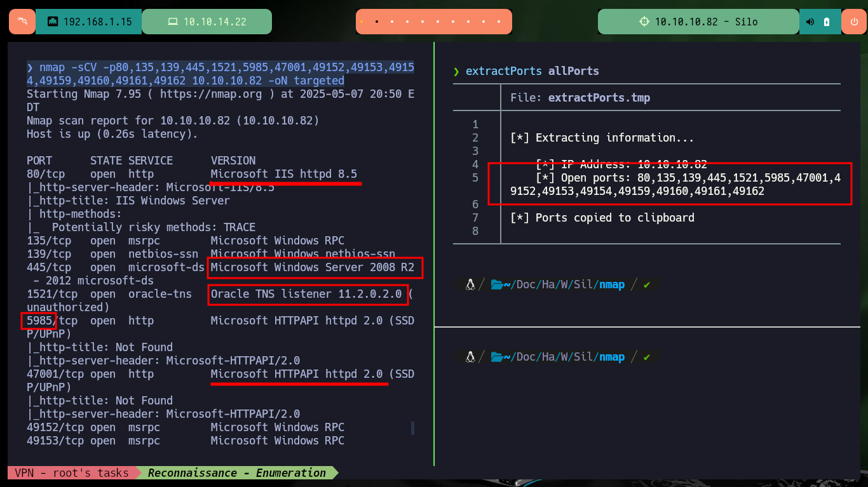Click the 49153/tcp msrpc row
This screenshot has width=868, height=487.
pyautogui.click(x=186, y=441)
